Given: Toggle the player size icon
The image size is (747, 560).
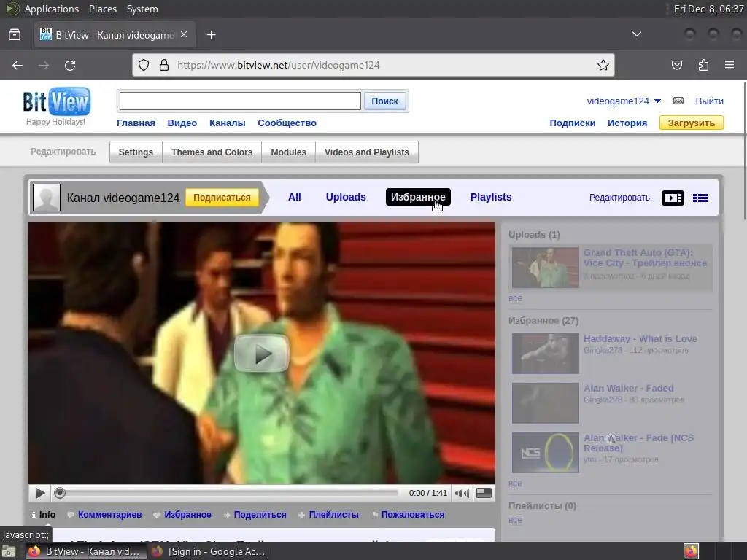Looking at the screenshot, I should (x=484, y=493).
